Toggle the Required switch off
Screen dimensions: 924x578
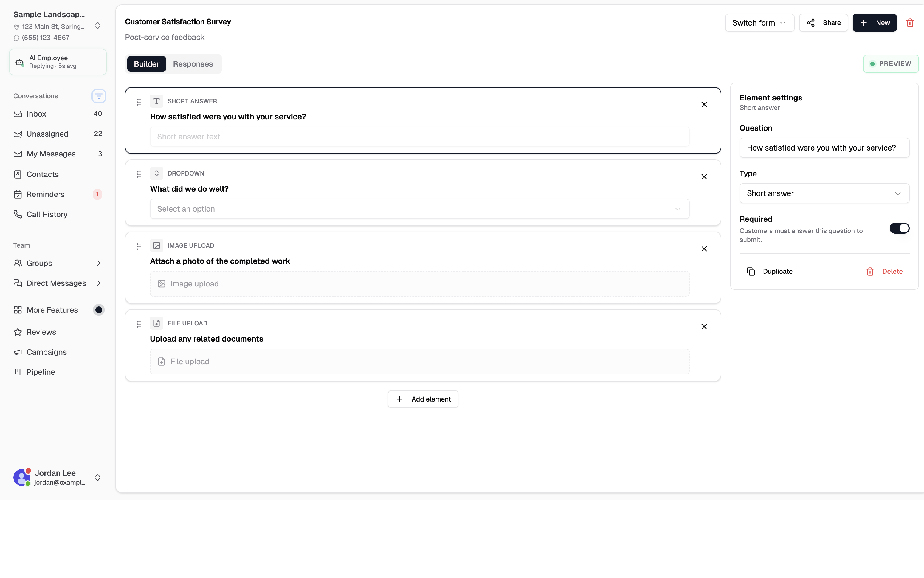tap(899, 228)
